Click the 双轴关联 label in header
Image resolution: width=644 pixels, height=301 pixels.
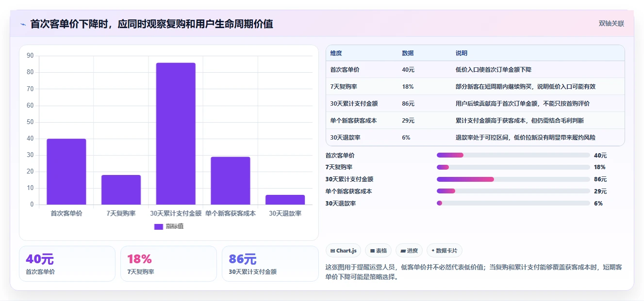click(x=611, y=24)
